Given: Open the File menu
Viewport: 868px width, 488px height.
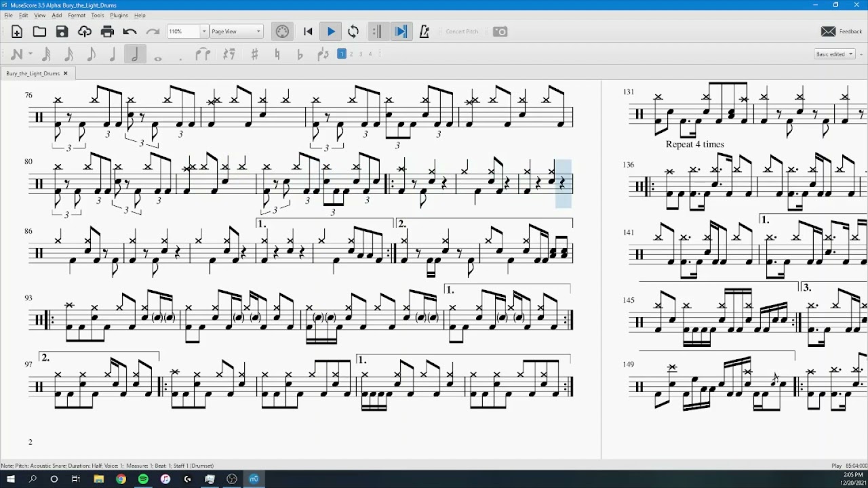Looking at the screenshot, I should tap(8, 15).
